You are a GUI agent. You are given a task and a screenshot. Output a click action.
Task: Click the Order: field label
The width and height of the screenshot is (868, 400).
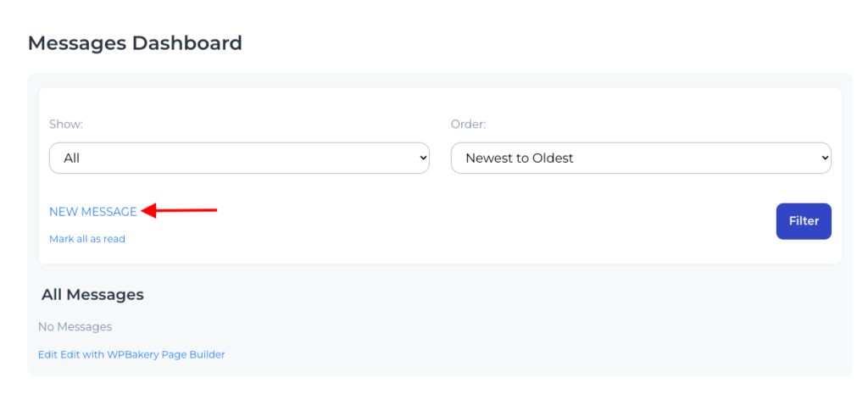click(x=468, y=124)
